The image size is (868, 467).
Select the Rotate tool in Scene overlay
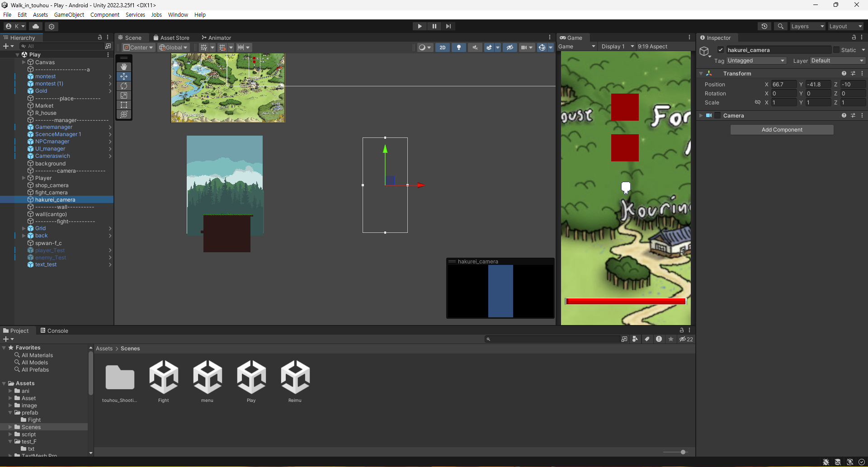coord(124,86)
